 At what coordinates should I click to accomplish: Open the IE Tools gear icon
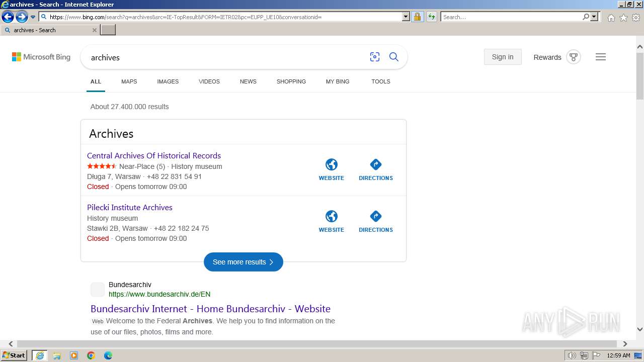coord(636,18)
